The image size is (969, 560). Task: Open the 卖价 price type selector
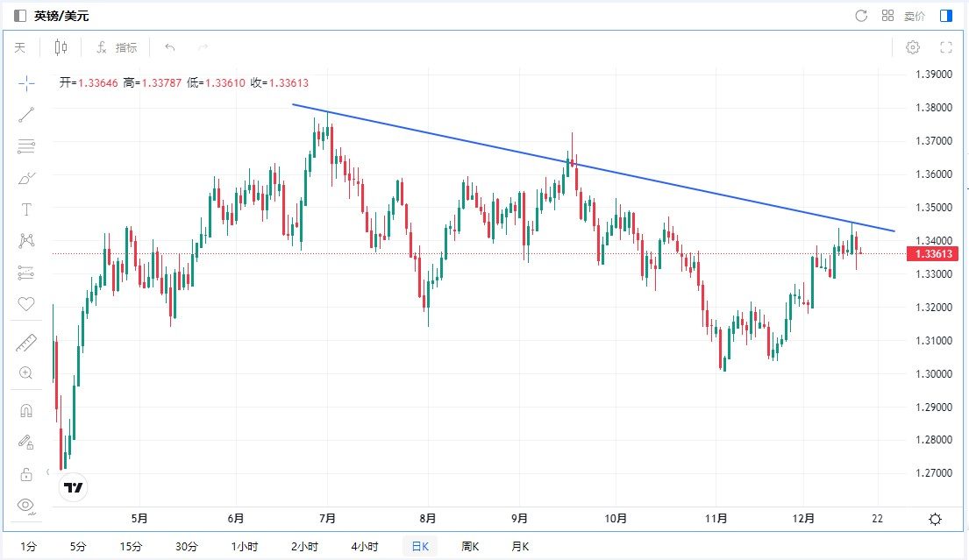[915, 16]
